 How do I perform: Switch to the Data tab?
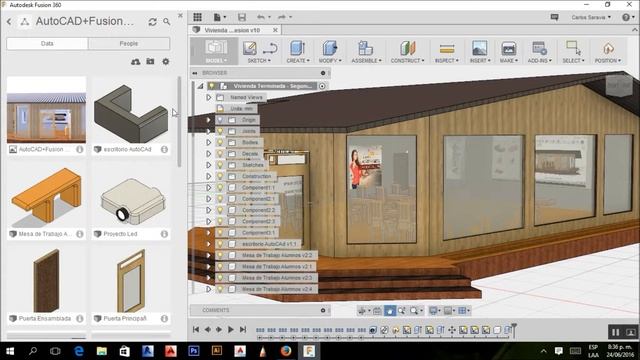pyautogui.click(x=47, y=43)
